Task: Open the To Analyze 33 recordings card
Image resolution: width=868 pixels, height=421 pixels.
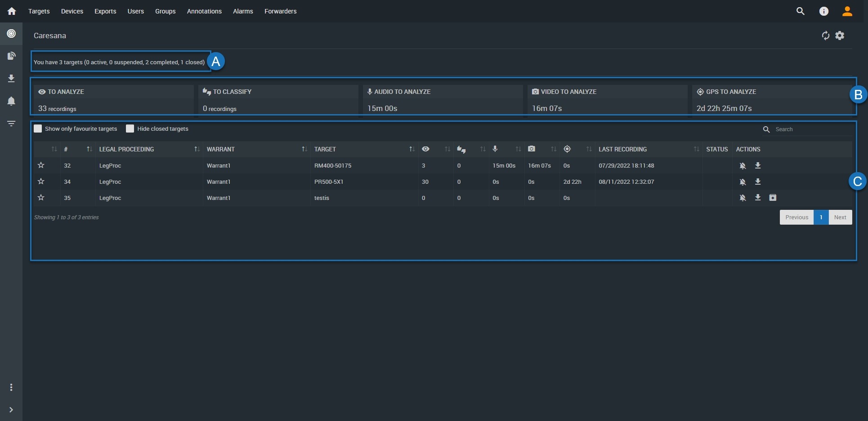Action: coord(114,100)
